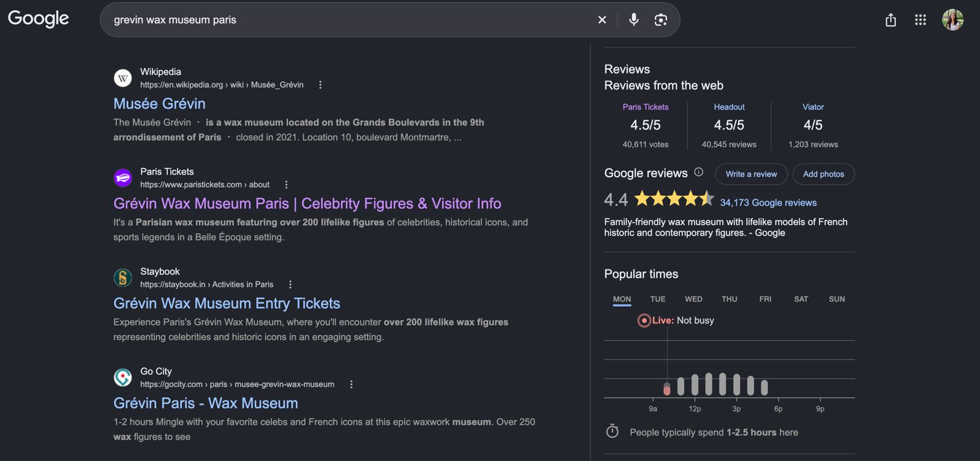
Task: Click the Add photos button
Action: pyautogui.click(x=824, y=174)
